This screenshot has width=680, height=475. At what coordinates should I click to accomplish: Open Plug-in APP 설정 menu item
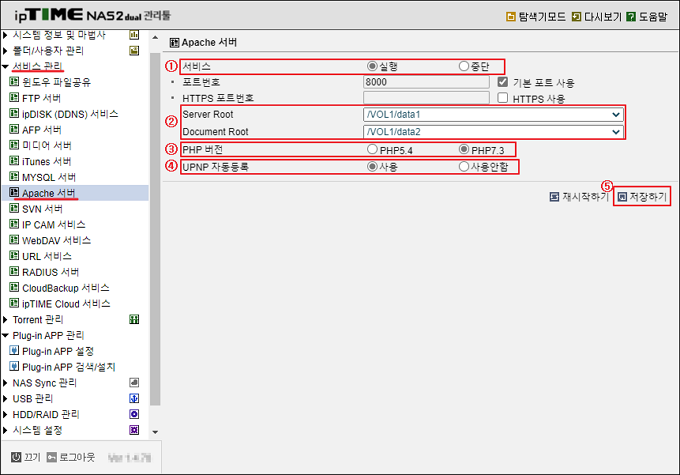[58, 351]
